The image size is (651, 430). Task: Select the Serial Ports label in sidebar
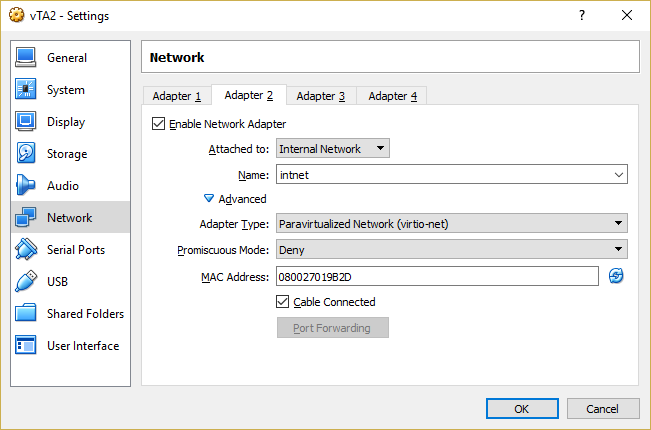[x=76, y=249]
